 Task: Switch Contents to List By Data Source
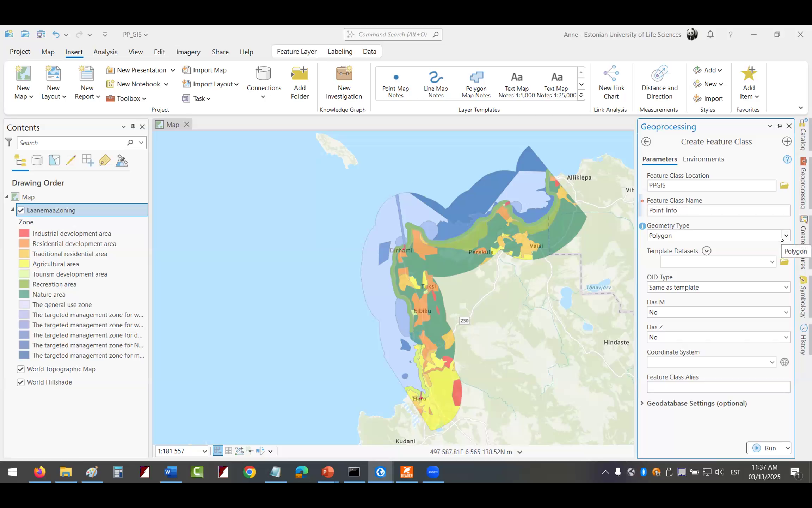coord(37,161)
